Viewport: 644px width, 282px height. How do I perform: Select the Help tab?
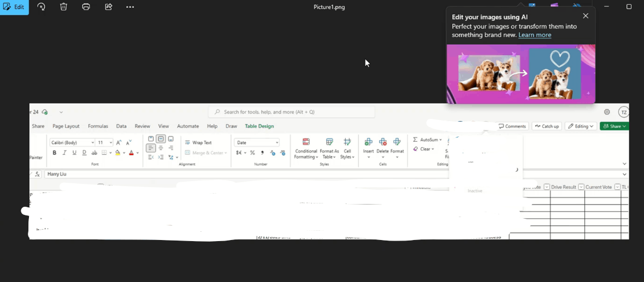(212, 126)
